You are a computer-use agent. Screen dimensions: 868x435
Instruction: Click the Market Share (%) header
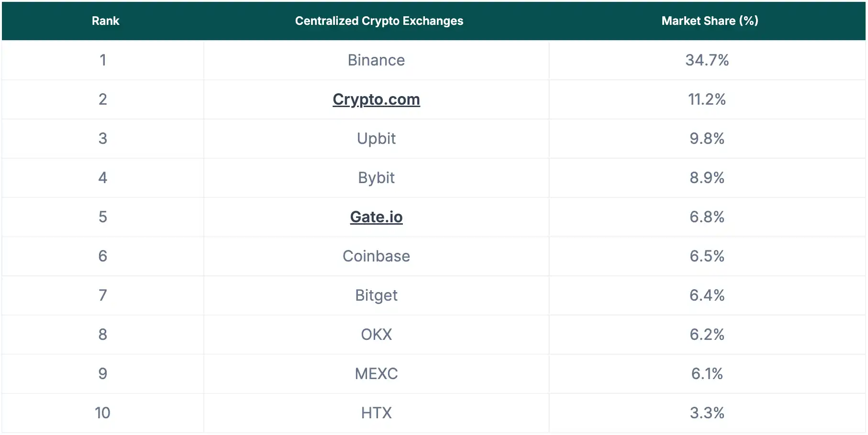tap(710, 21)
